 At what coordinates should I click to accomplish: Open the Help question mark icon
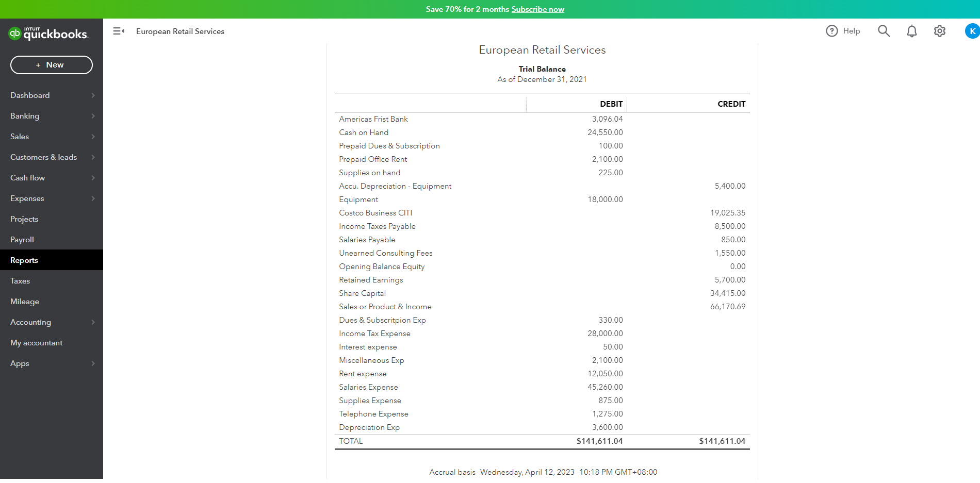pyautogui.click(x=831, y=31)
